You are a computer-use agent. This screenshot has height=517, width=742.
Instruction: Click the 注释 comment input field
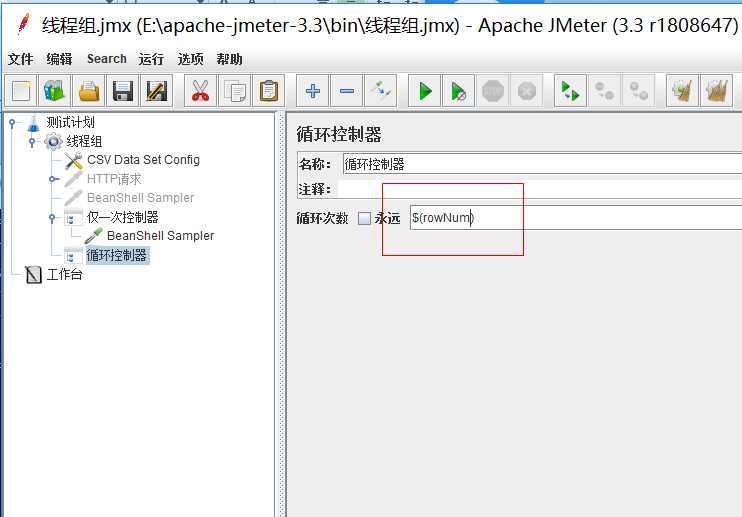[540, 189]
